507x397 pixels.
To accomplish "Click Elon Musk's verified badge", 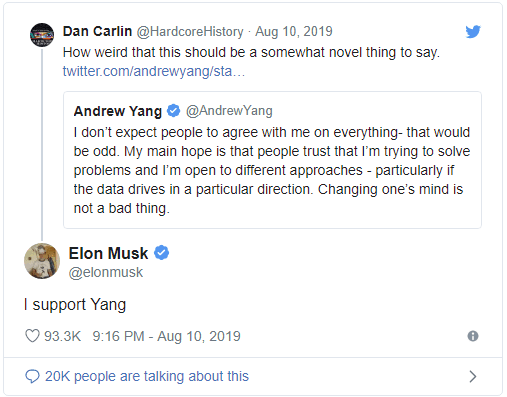I will click(x=161, y=253).
